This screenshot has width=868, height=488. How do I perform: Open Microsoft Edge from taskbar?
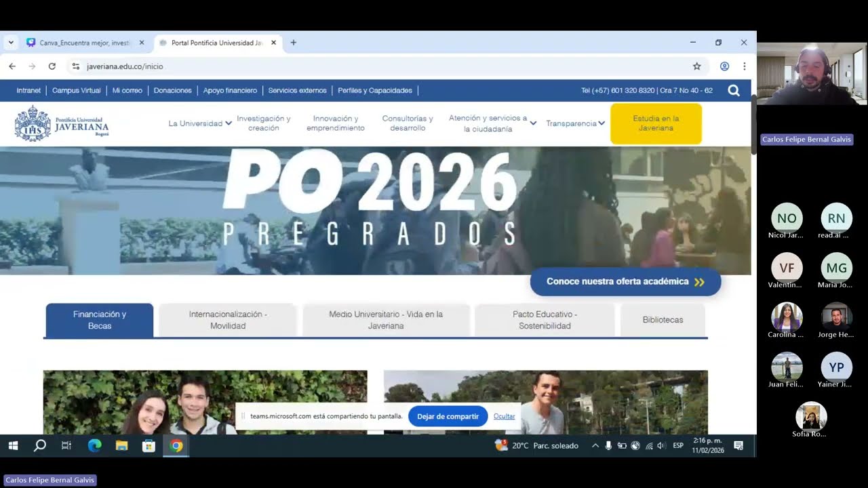pos(94,446)
